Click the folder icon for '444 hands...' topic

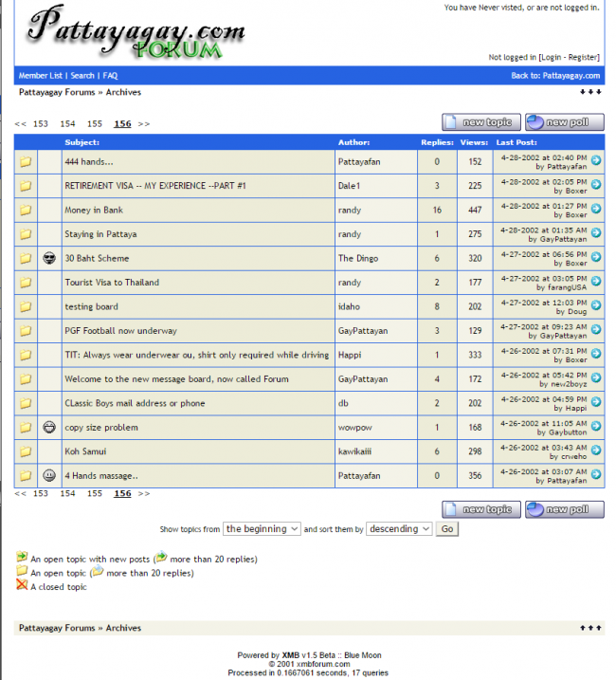pos(26,162)
